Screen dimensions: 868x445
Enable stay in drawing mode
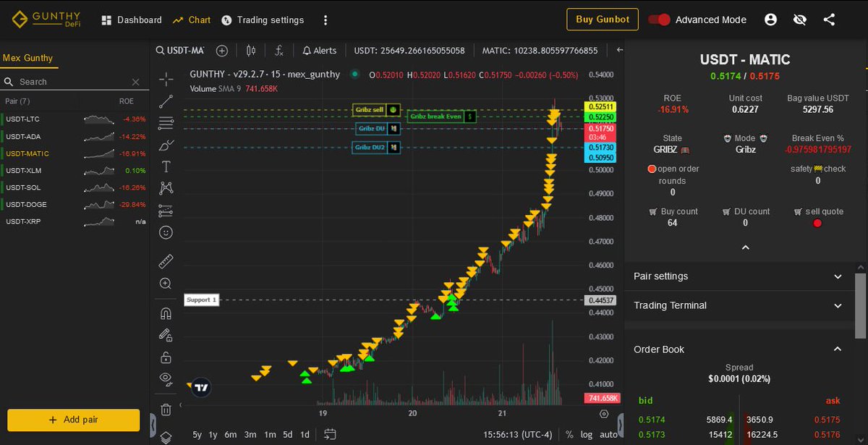pos(166,335)
